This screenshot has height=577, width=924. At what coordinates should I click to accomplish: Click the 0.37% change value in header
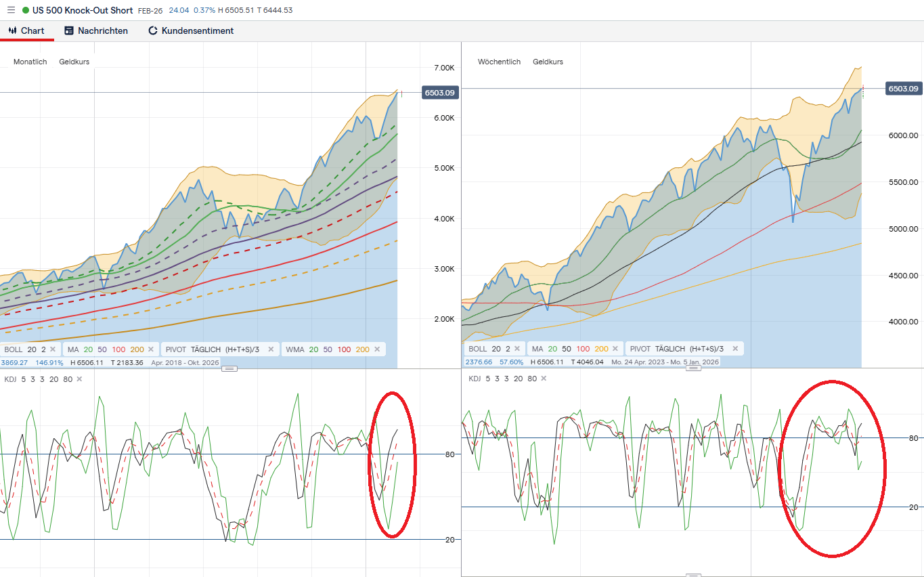point(204,10)
